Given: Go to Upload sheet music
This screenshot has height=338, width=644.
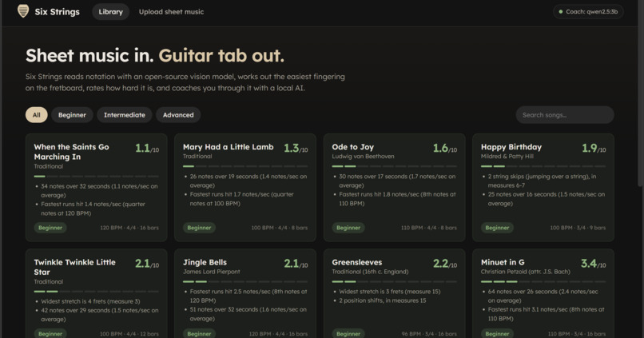Looking at the screenshot, I should [171, 12].
